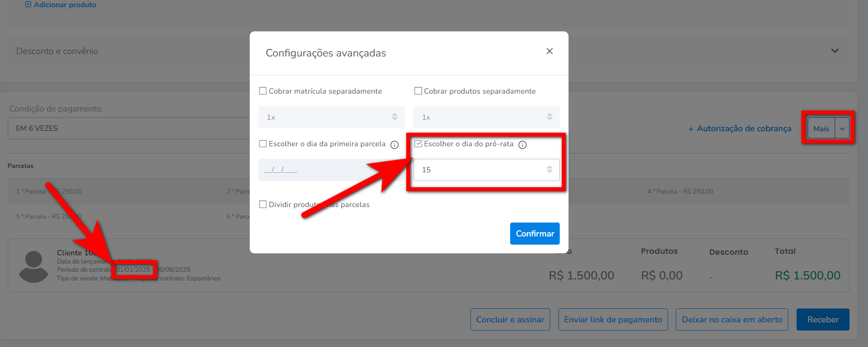Click the client avatar icon

(x=33, y=266)
